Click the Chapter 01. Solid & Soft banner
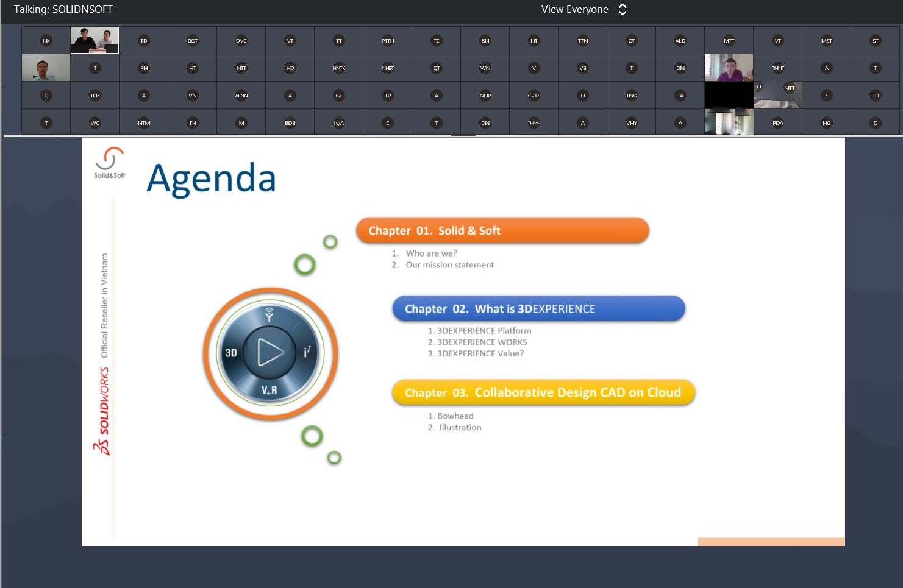 502,230
